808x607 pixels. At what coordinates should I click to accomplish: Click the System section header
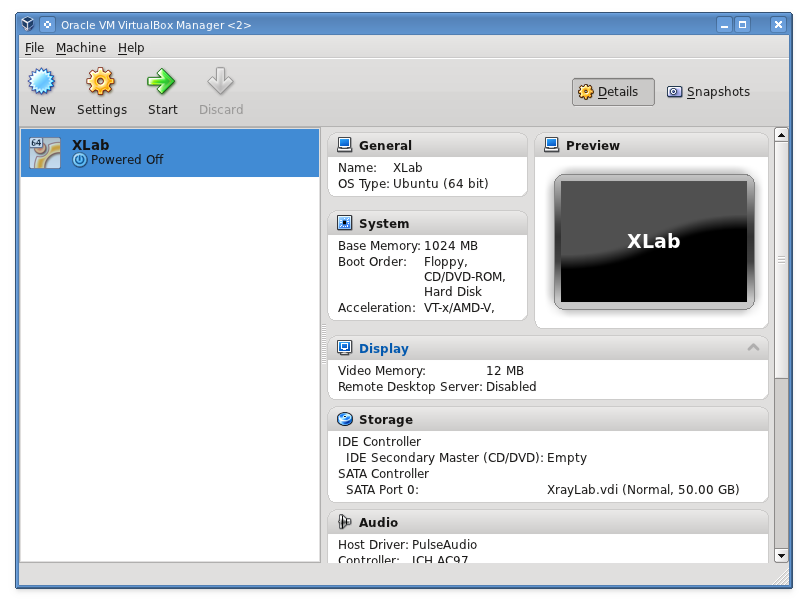tap(428, 224)
